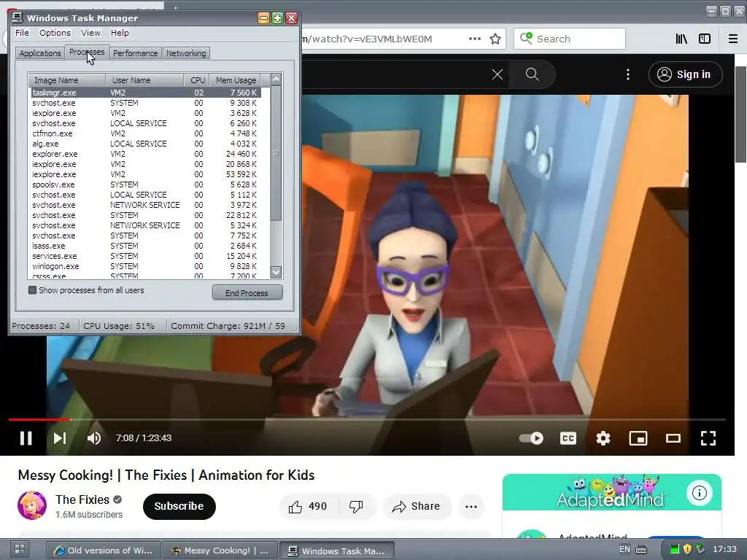Open Help menu in Task Manager
747x560 pixels.
click(x=120, y=33)
